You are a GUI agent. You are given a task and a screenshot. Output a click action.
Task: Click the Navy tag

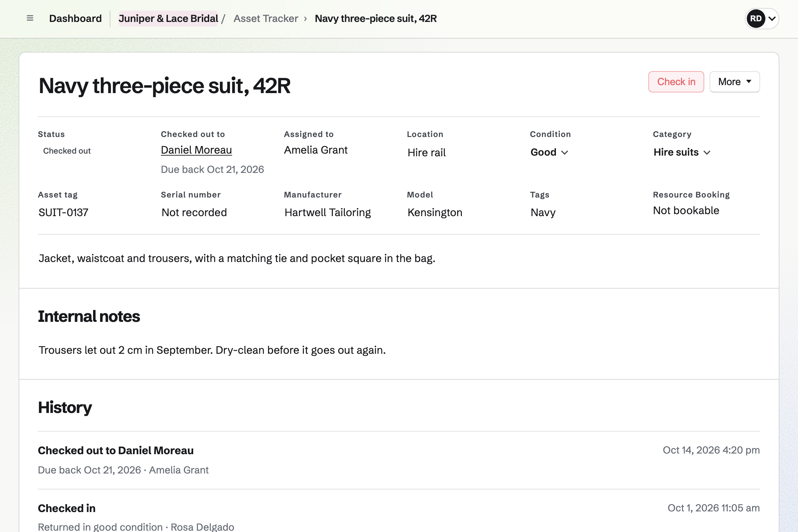(543, 212)
